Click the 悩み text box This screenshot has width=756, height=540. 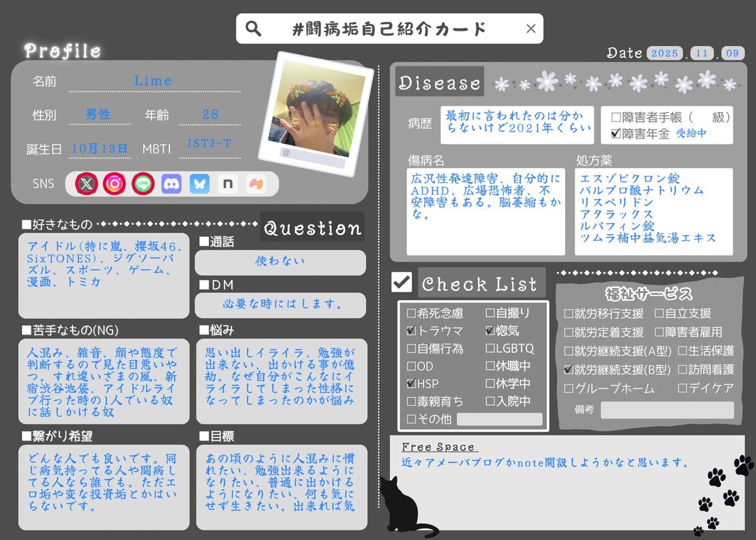tap(282, 381)
